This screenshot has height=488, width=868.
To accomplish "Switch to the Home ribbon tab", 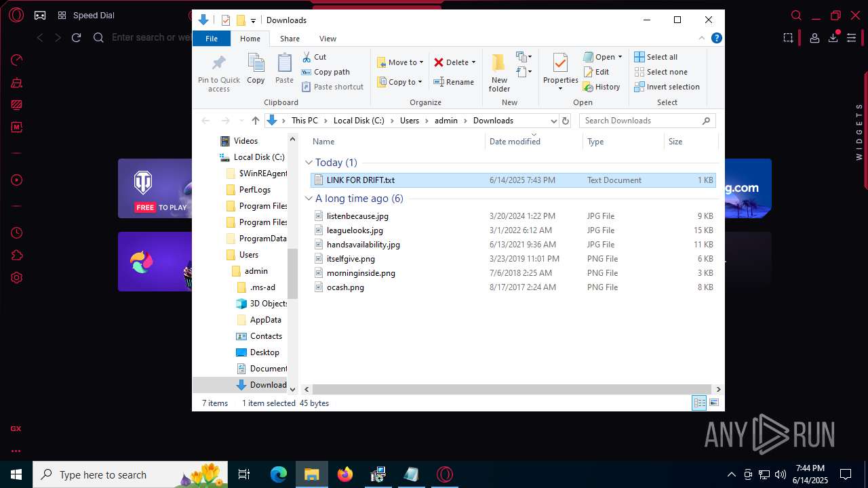I will [x=250, y=39].
